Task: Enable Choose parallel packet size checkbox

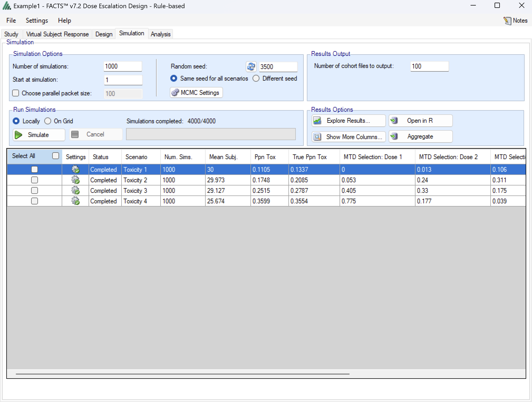Action: (16, 93)
